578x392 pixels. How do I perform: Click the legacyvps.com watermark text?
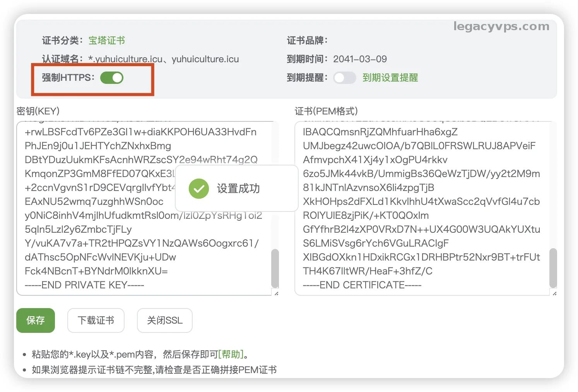tap(501, 26)
